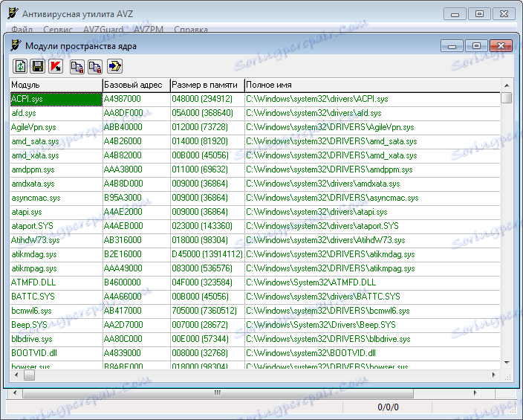Click path C:\Windows\system32\BOOTVID.dll
This screenshot has height=420, width=523.
tap(311, 353)
